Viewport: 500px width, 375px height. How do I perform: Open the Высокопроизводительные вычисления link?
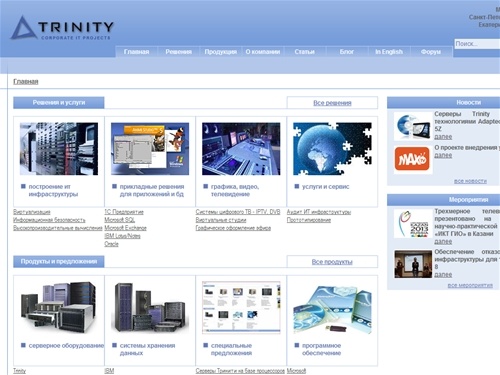coord(58,228)
